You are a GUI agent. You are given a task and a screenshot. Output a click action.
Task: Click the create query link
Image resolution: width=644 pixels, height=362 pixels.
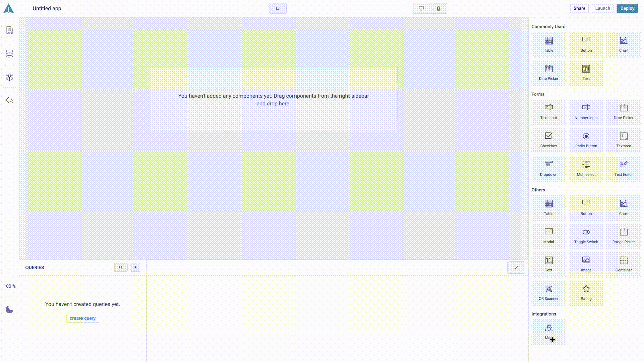83,318
